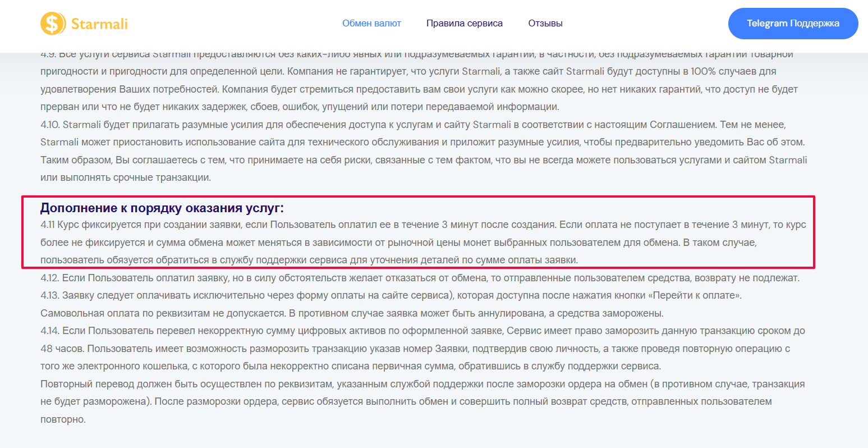Image resolution: width=868 pixels, height=448 pixels.
Task: Click the heading Дополнение к порядку оказания услуг:
Action: click(x=162, y=208)
